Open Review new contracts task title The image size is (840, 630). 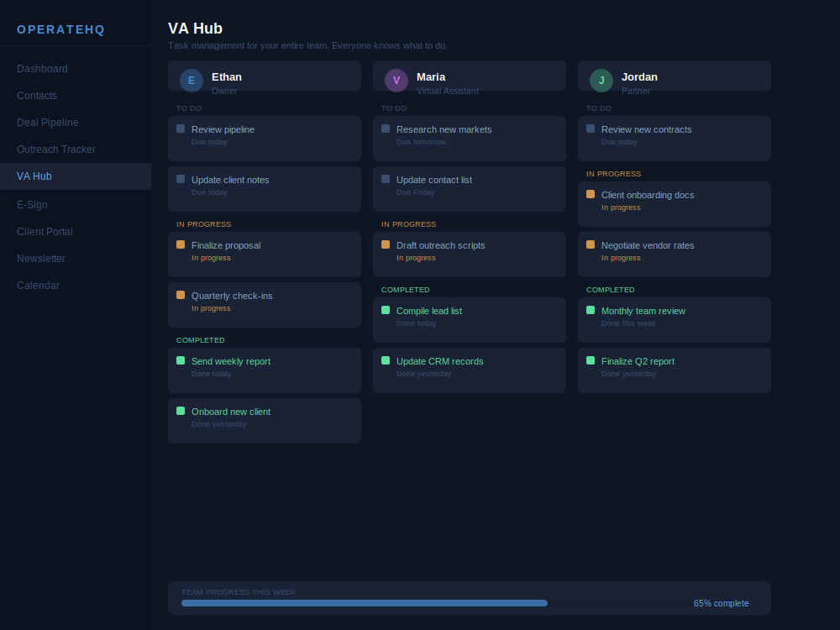[646, 129]
